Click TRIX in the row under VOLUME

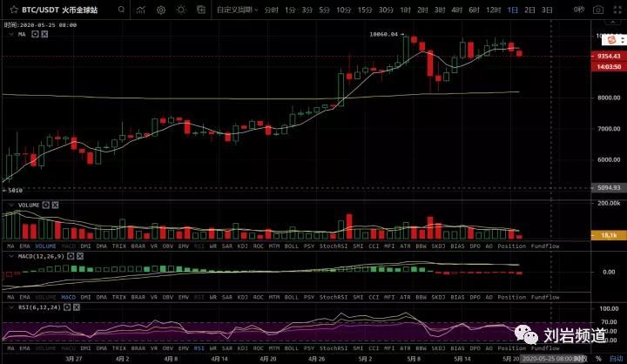pos(118,246)
